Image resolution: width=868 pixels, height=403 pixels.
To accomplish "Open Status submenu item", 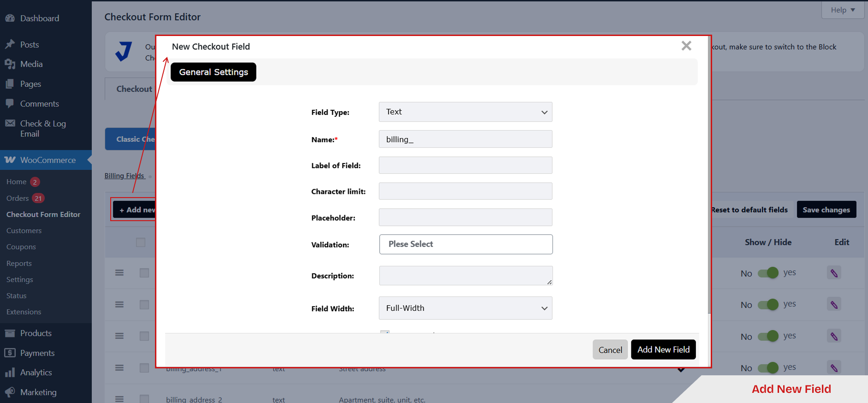I will (17, 295).
